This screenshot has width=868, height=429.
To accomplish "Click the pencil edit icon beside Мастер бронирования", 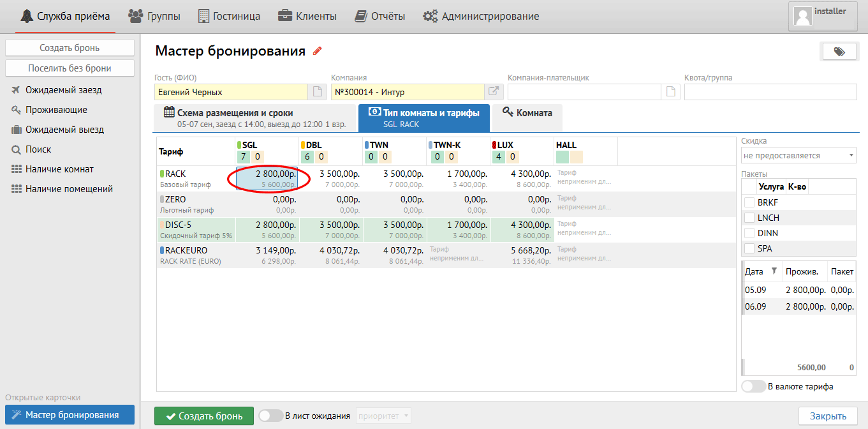I will 318,52.
